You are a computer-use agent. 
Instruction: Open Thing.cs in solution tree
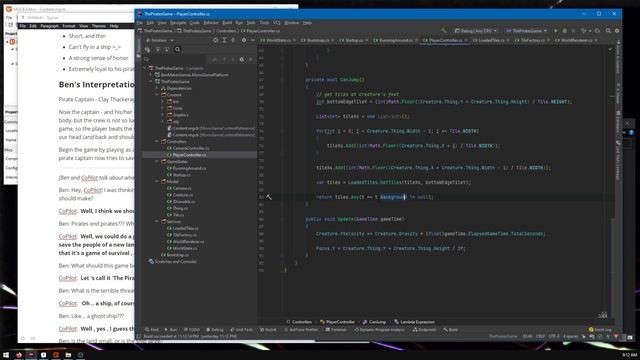180,208
